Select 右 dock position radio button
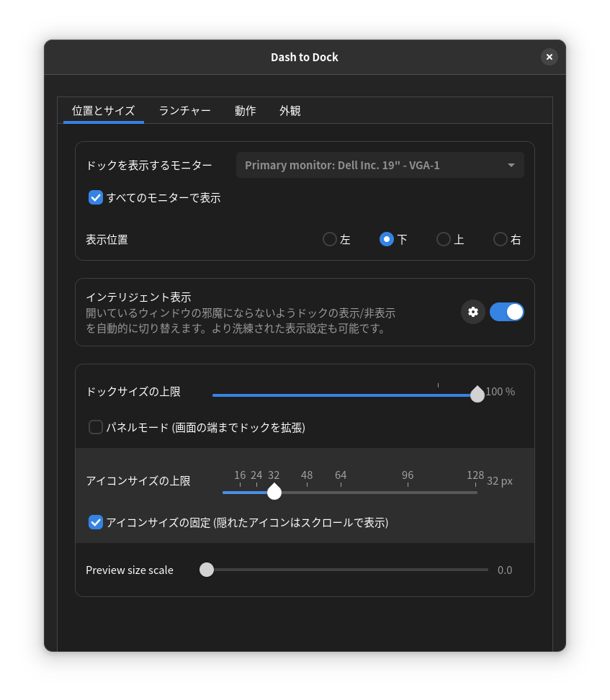Image resolution: width=610 pixels, height=700 pixels. point(500,239)
